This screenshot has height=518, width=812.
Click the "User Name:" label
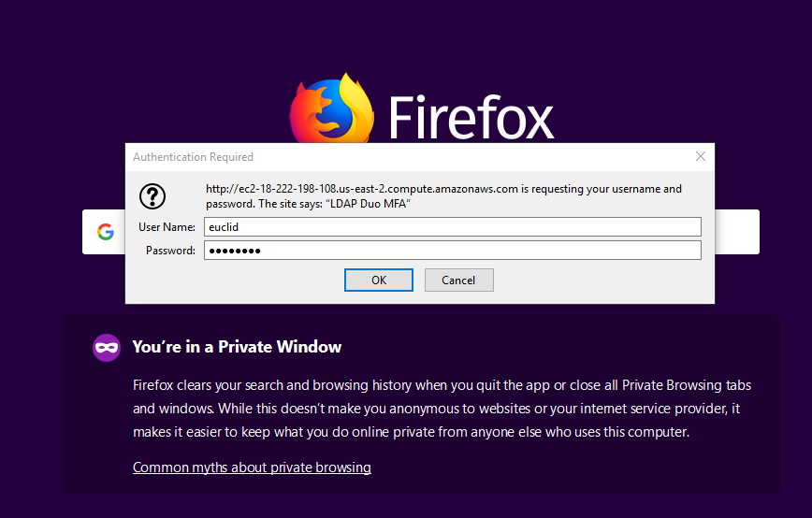tap(167, 227)
